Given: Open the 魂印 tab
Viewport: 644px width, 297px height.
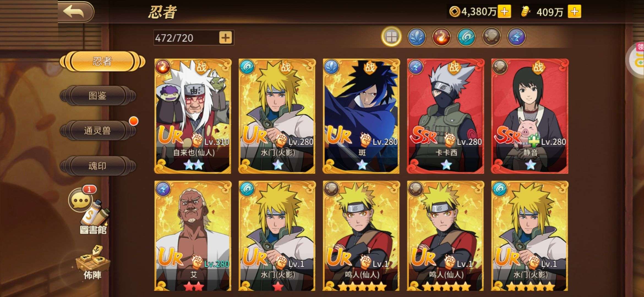Looking at the screenshot, I should click(x=98, y=166).
